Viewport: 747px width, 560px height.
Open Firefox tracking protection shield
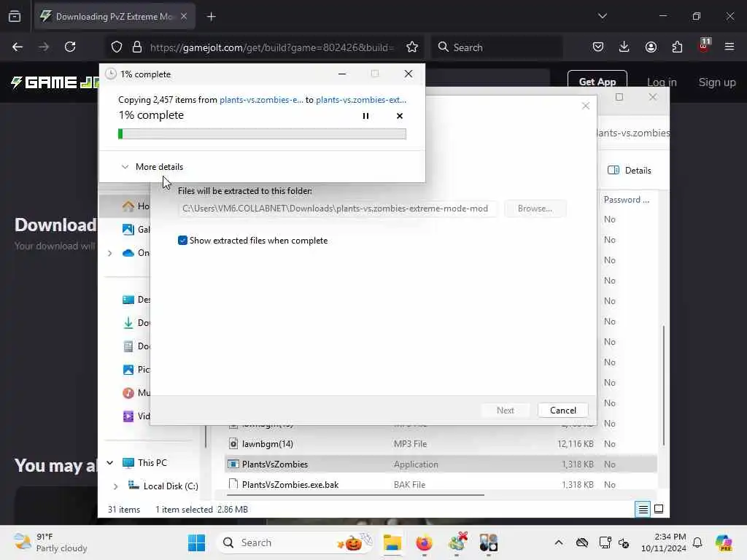tap(116, 47)
